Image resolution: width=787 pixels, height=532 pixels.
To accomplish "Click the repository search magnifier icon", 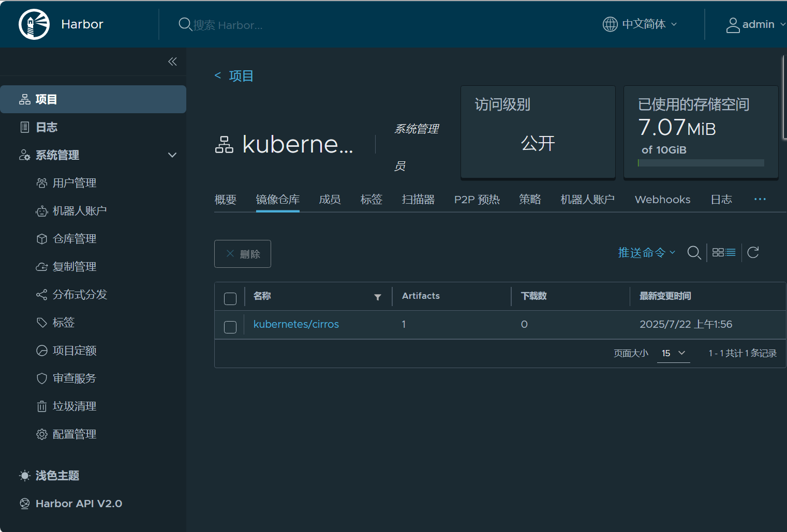I will click(694, 253).
